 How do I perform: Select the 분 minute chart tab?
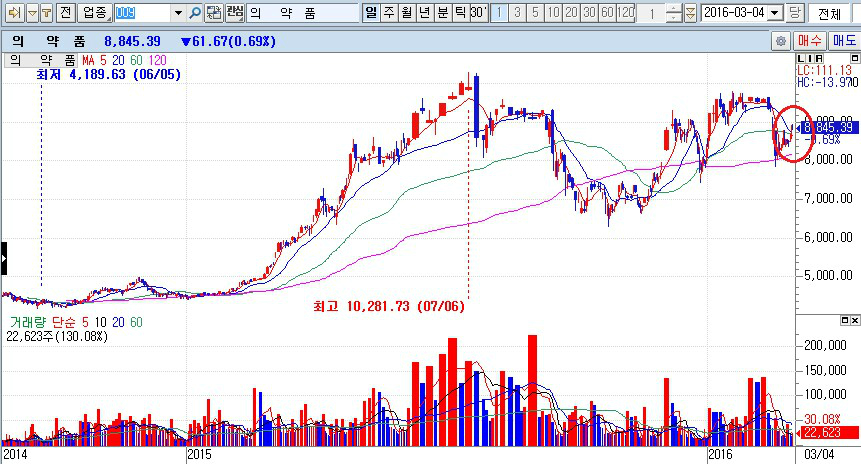click(442, 13)
